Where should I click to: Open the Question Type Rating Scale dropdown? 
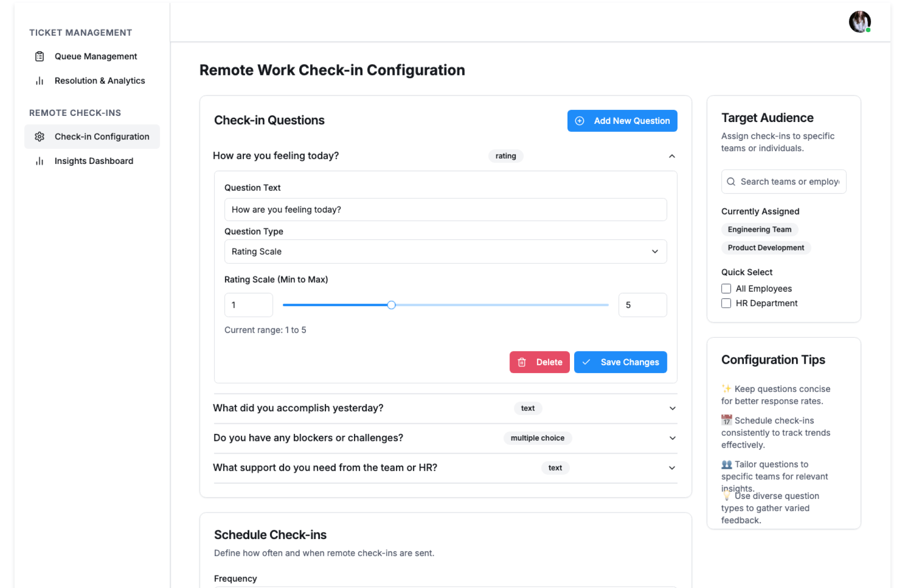coord(445,252)
